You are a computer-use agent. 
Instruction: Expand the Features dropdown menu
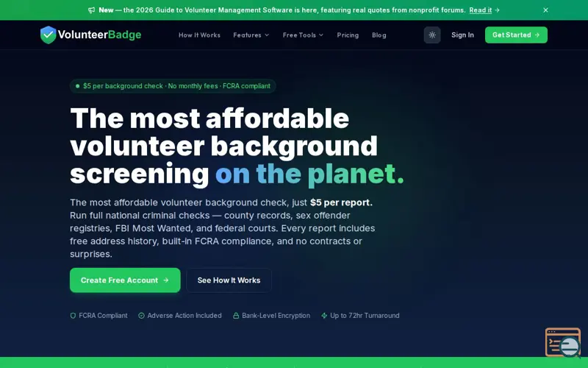tap(251, 35)
